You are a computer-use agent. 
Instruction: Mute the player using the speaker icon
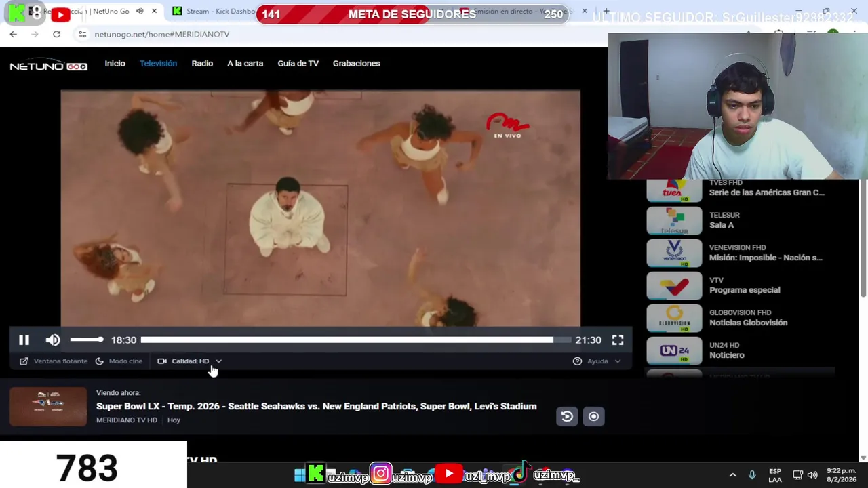pyautogui.click(x=53, y=340)
